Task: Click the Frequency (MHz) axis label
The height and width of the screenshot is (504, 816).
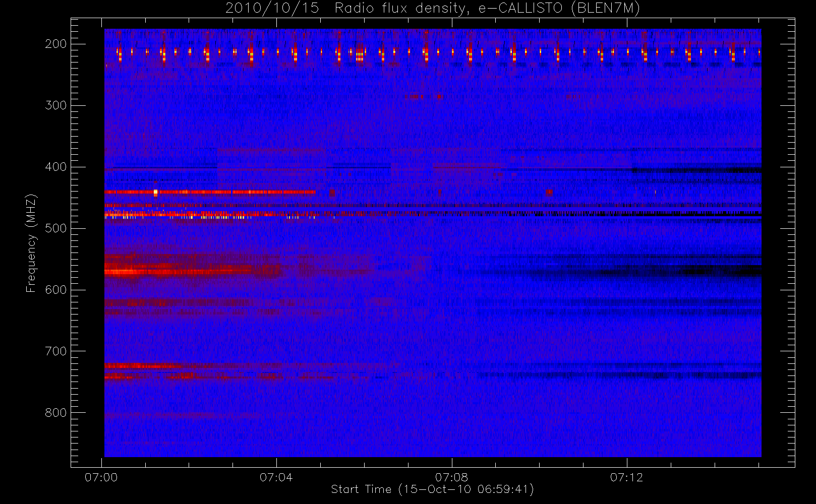Action: pyautogui.click(x=31, y=243)
